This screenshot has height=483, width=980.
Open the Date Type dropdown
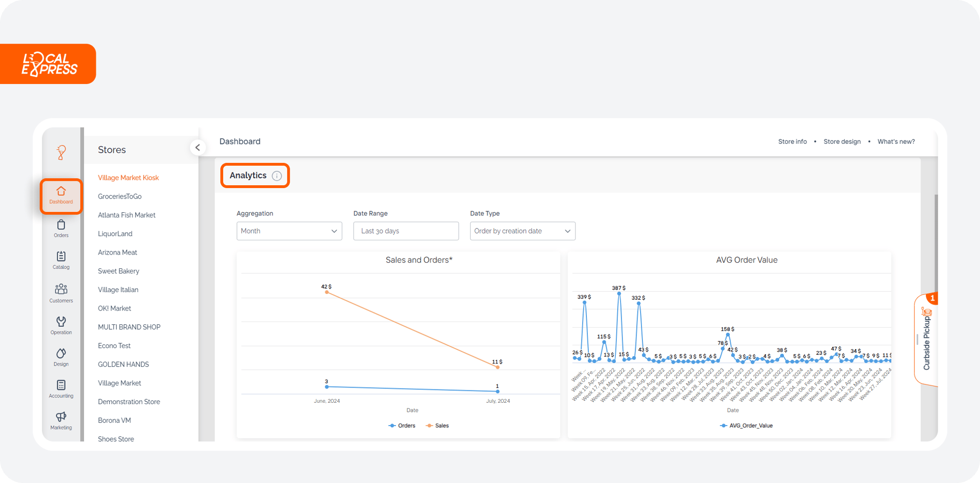click(x=522, y=231)
